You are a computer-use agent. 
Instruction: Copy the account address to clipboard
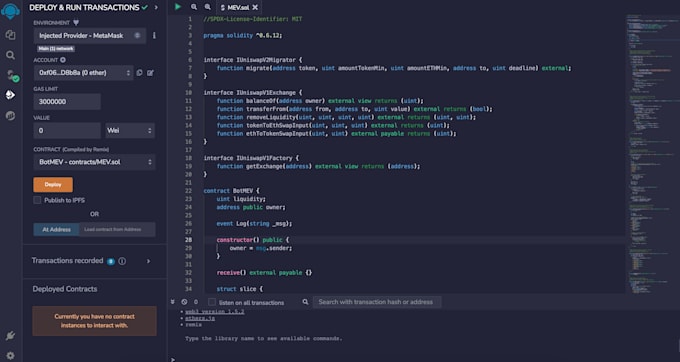coord(140,73)
